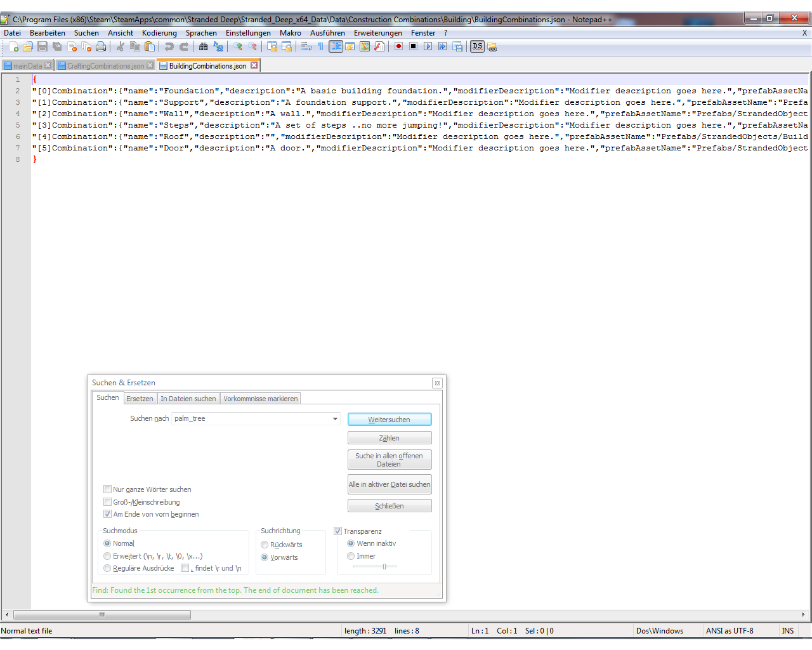Click the Weitersuchen button

pos(390,420)
